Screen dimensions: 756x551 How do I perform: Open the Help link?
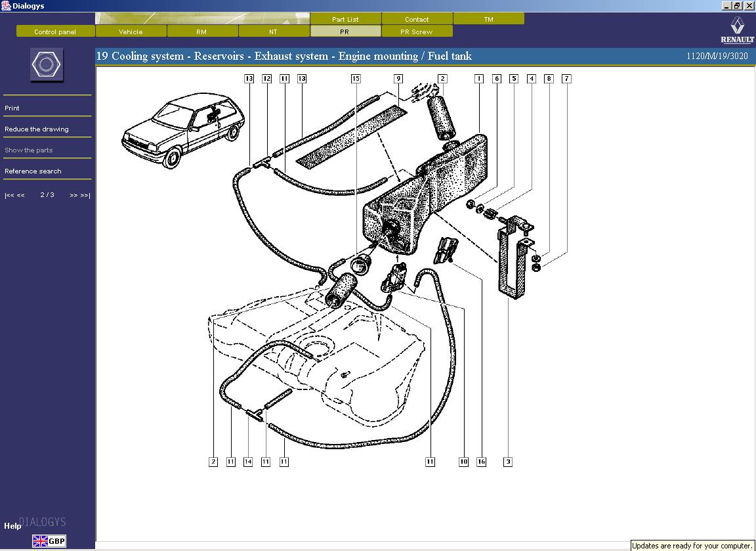(12, 526)
